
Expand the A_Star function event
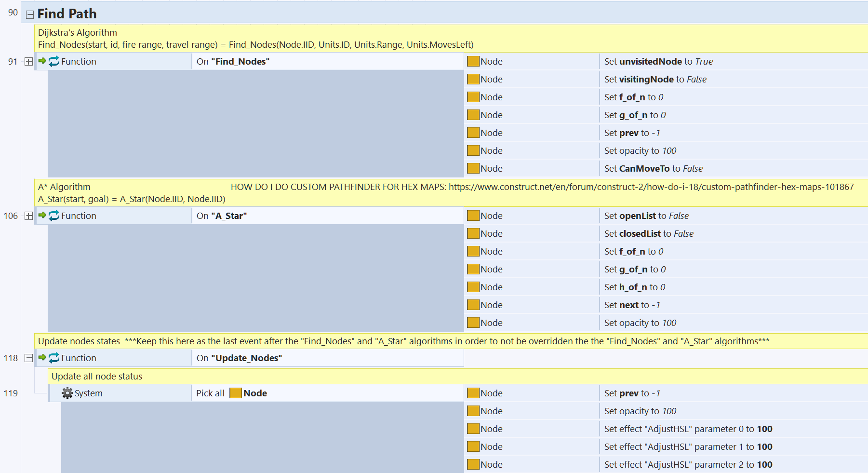tap(28, 216)
